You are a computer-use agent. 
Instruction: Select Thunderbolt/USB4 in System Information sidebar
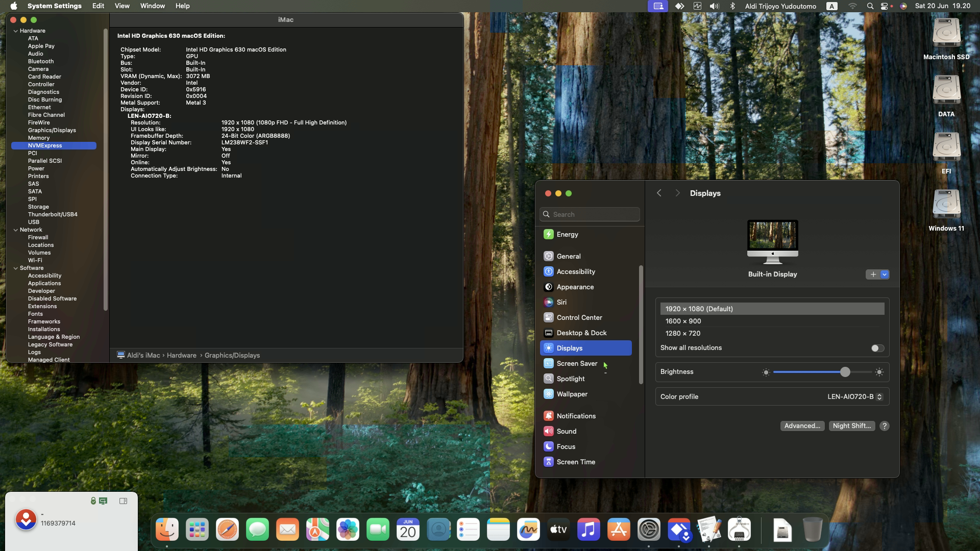53,215
